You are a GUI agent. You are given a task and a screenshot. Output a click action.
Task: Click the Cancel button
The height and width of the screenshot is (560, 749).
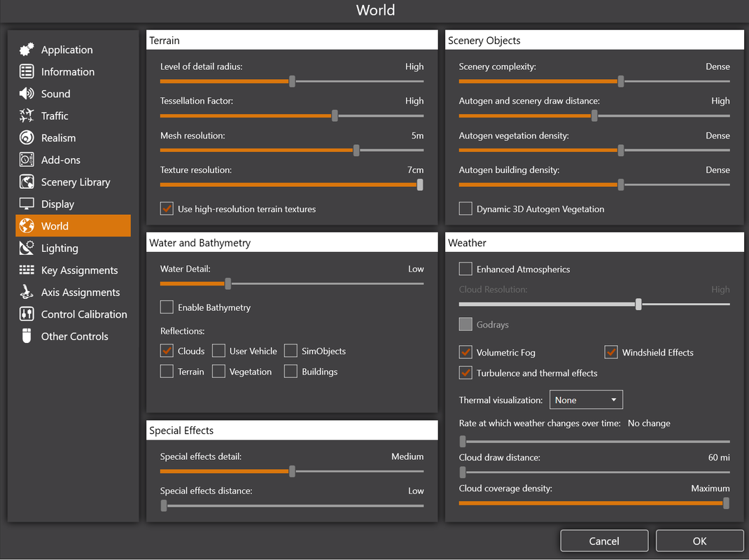tap(604, 541)
